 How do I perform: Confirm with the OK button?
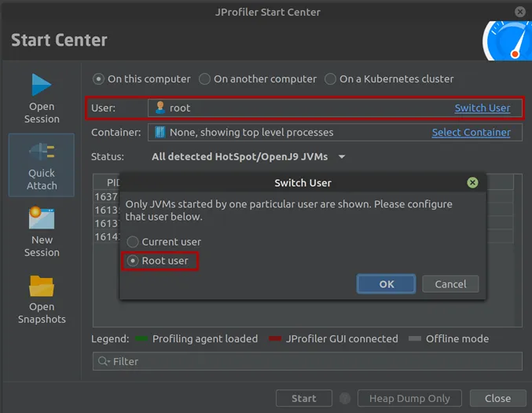tap(386, 283)
